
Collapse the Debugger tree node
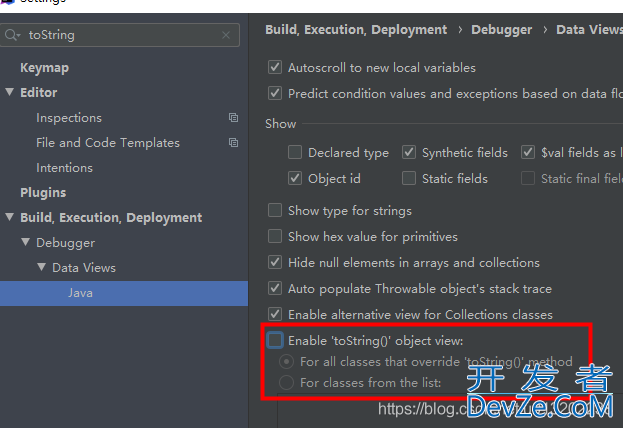(x=25, y=242)
